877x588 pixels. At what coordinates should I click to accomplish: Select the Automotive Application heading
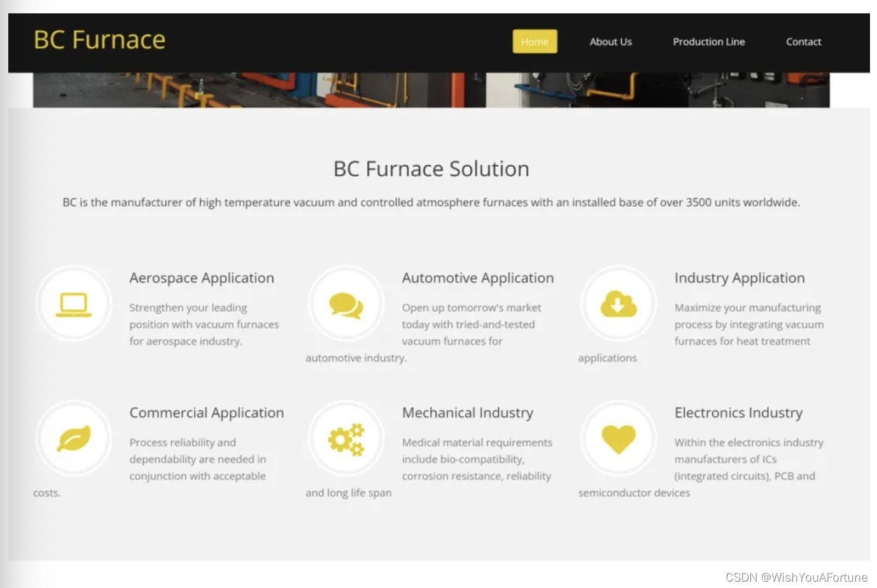[x=478, y=278]
